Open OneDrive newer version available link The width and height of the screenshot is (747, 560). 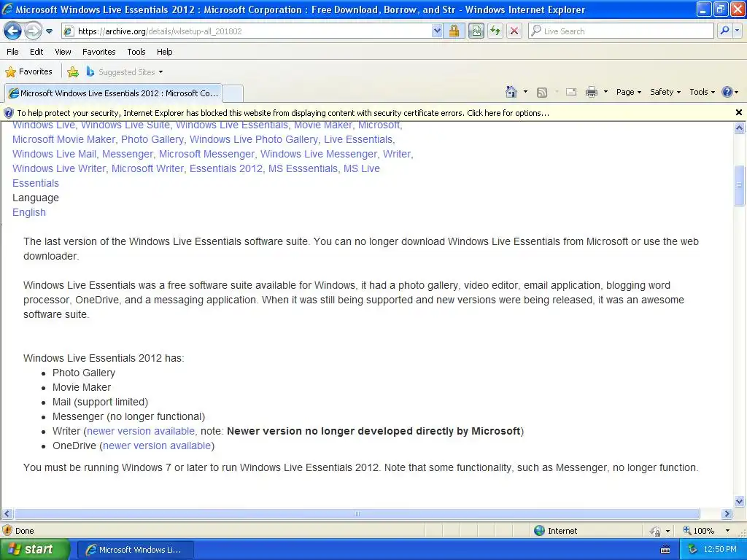[x=157, y=446]
